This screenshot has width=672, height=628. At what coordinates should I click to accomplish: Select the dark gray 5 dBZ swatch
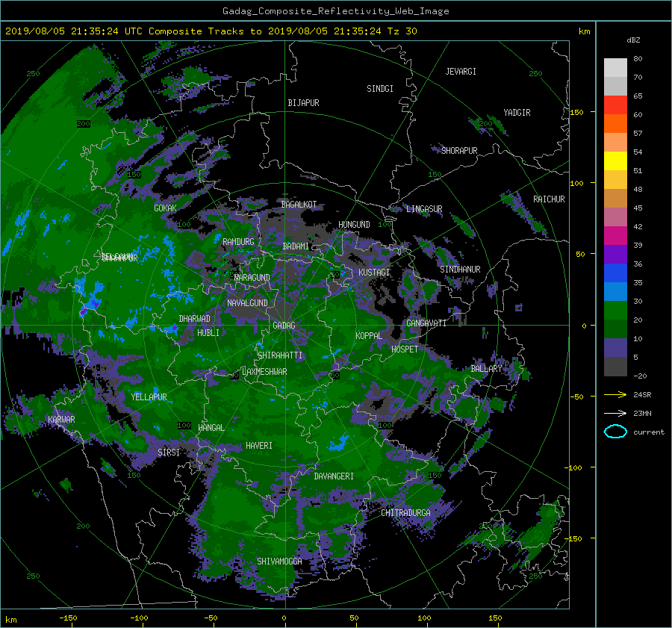click(615, 366)
